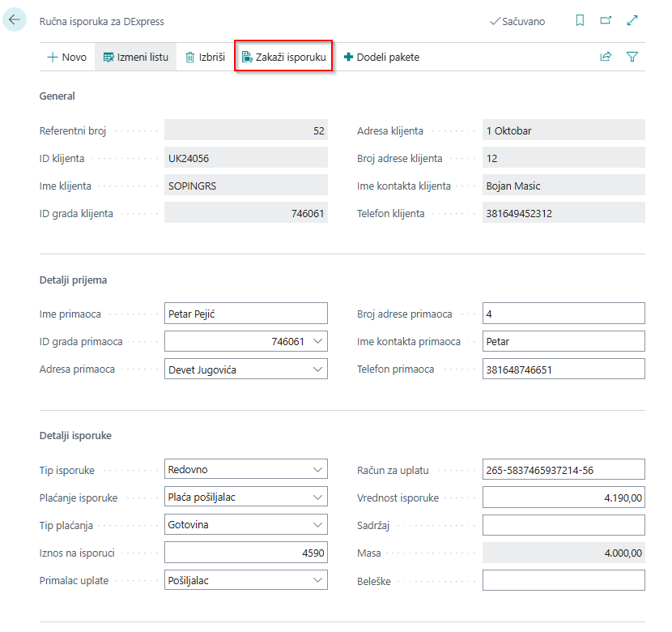672x632 pixels.
Task: Click the Sadržaj input field
Action: 564,525
